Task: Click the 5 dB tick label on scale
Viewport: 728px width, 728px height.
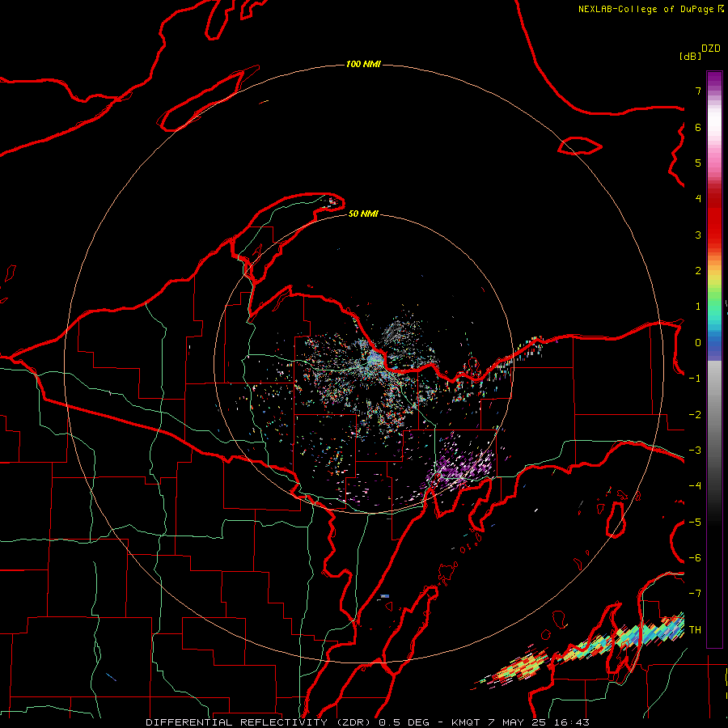Action: pyautogui.click(x=698, y=163)
